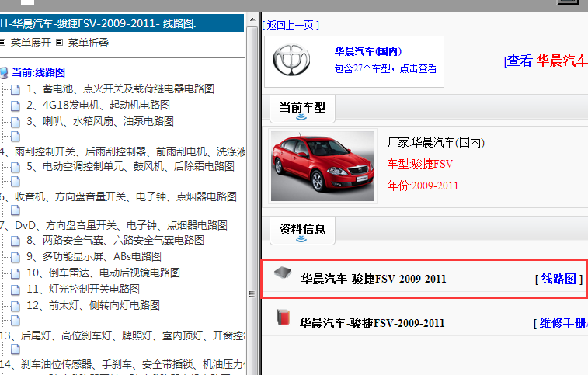Open 华晨汽车(国内) brand link
The height and width of the screenshot is (375, 588).
368,51
